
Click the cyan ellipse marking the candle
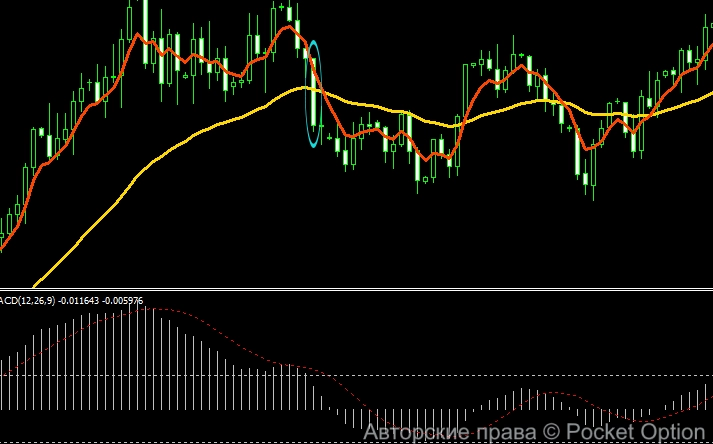[313, 94]
